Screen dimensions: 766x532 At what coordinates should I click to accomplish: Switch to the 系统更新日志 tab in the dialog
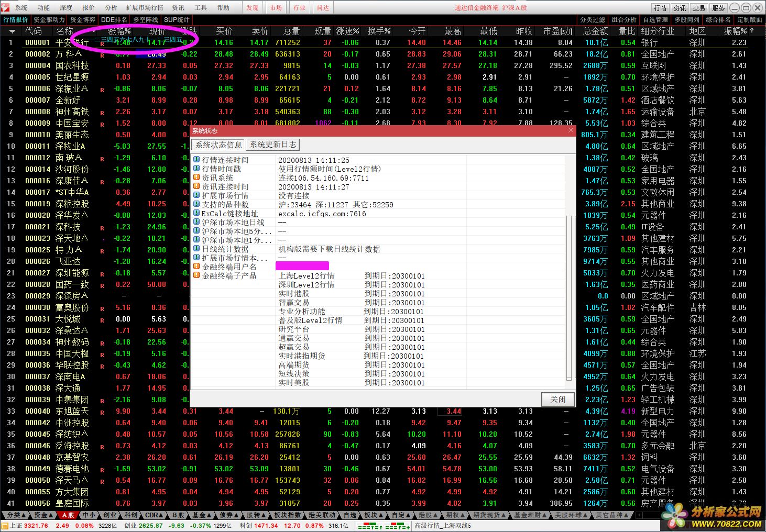pos(273,145)
